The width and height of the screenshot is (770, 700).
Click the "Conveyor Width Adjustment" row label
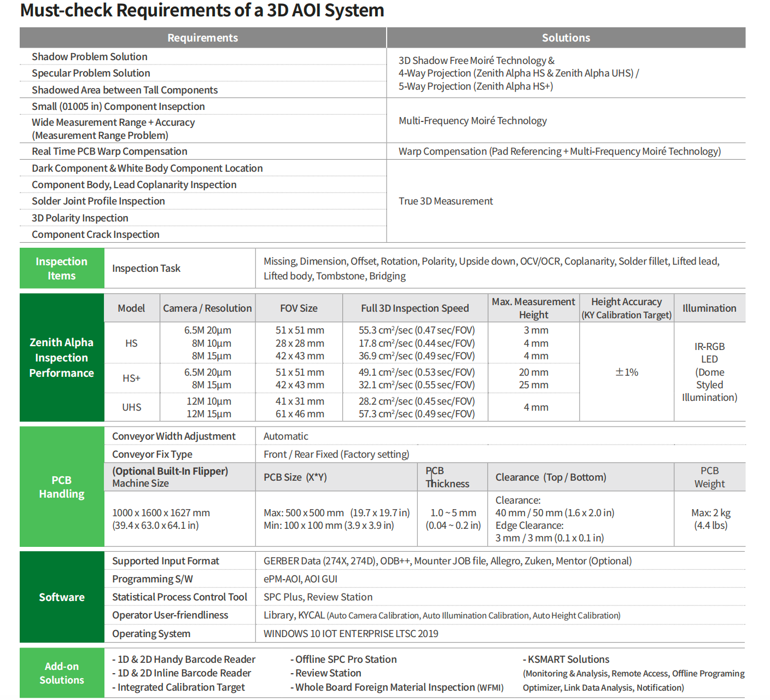click(174, 436)
